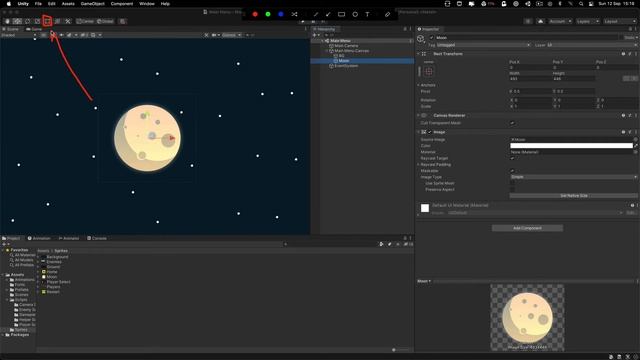Toggle the Preserve Aspect checkbox
This screenshot has width=640, height=360.
click(x=512, y=189)
